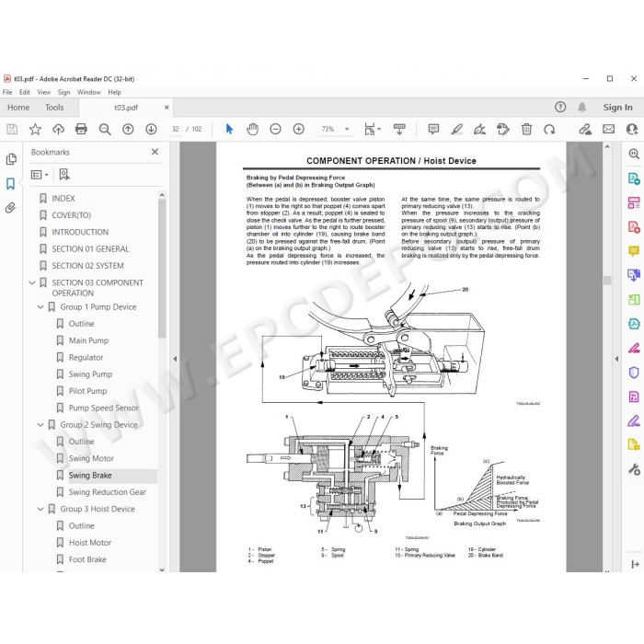Collapse the left navigation pane arrow

(x=175, y=359)
